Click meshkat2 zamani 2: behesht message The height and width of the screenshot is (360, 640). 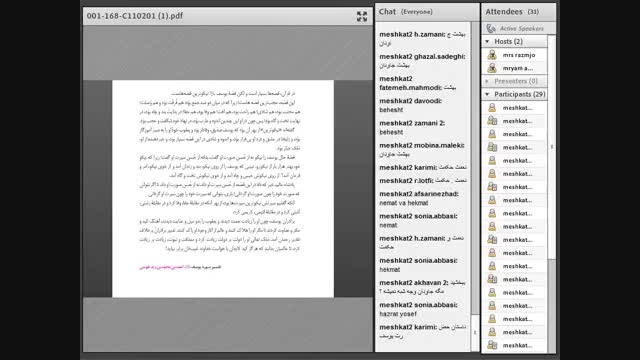[x=412, y=127]
